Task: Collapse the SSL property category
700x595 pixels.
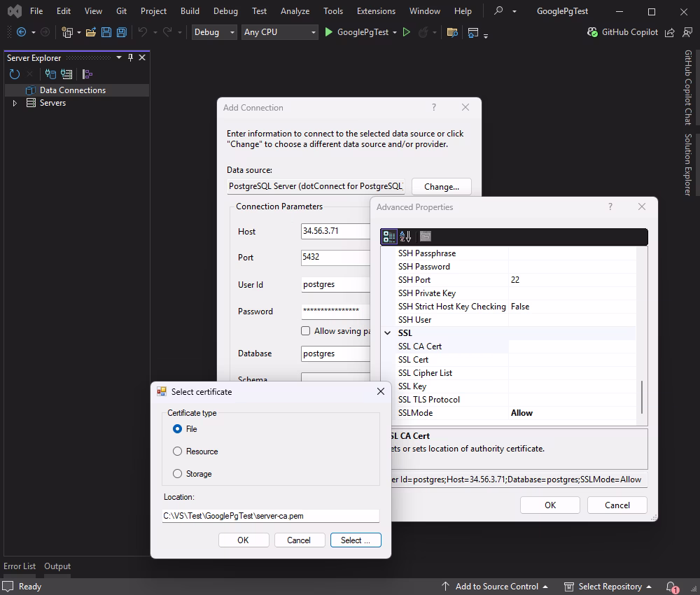Action: coord(388,333)
